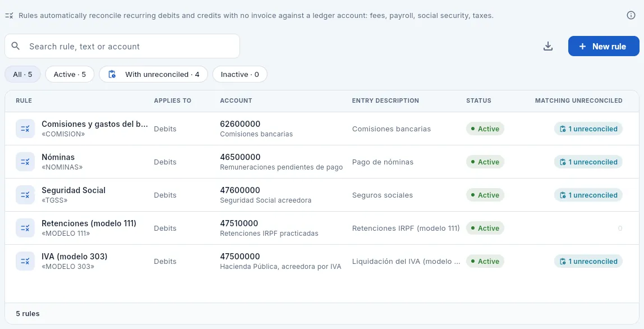Focus the Search rule, text or account field
The width and height of the screenshot is (644, 329).
122,46
